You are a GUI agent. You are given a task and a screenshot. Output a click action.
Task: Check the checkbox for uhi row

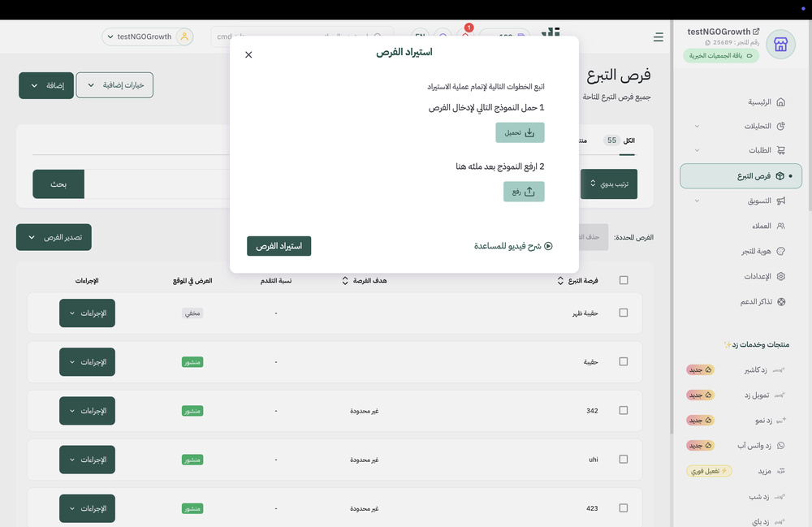tap(624, 459)
